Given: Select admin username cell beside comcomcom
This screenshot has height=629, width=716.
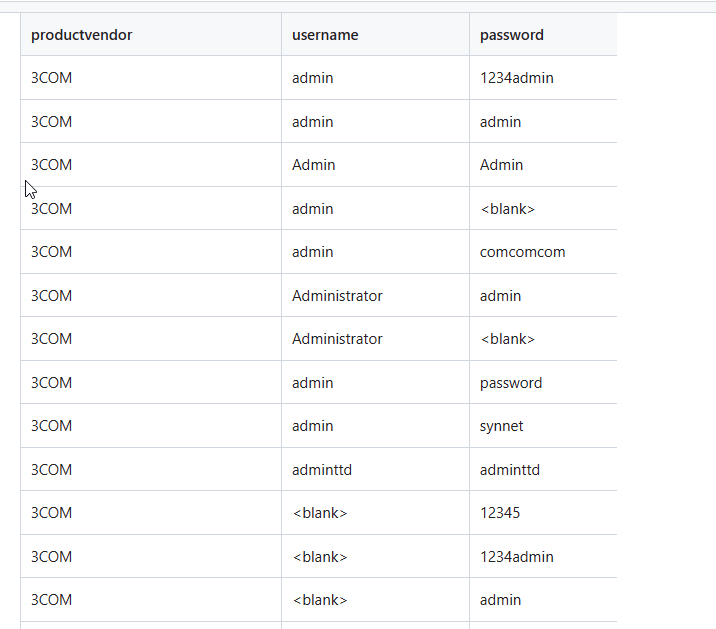Looking at the screenshot, I should [312, 252].
